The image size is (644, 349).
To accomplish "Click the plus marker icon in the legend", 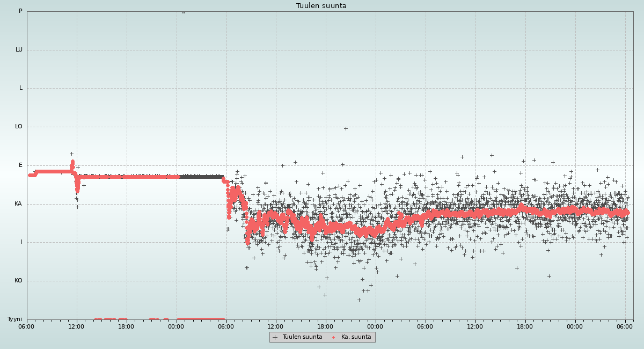I will (x=275, y=337).
